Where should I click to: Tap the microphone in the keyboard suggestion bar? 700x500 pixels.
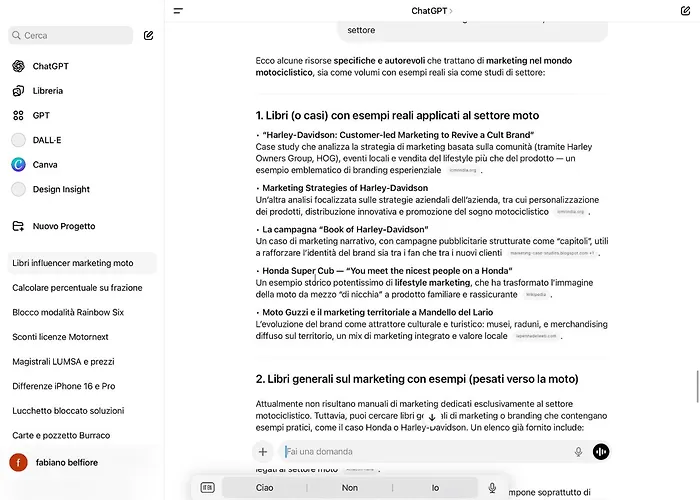coord(492,488)
